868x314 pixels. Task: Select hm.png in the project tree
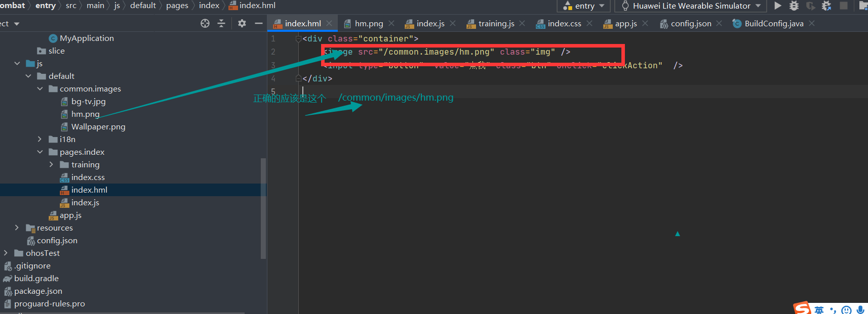[x=85, y=114]
